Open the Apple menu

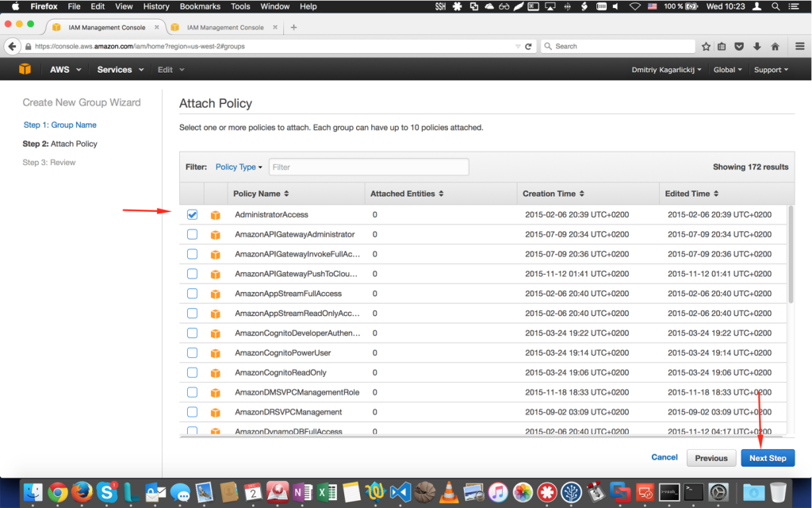(x=16, y=6)
